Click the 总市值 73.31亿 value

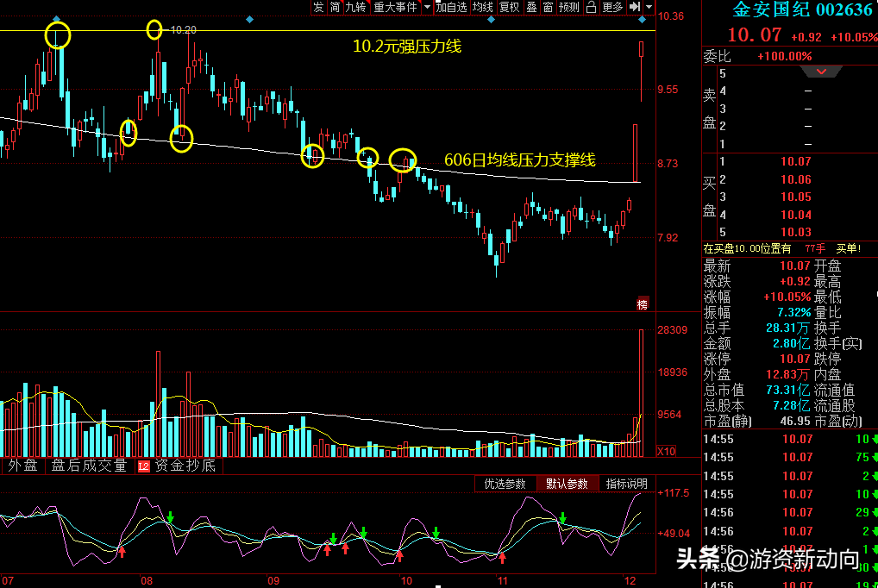(x=788, y=390)
